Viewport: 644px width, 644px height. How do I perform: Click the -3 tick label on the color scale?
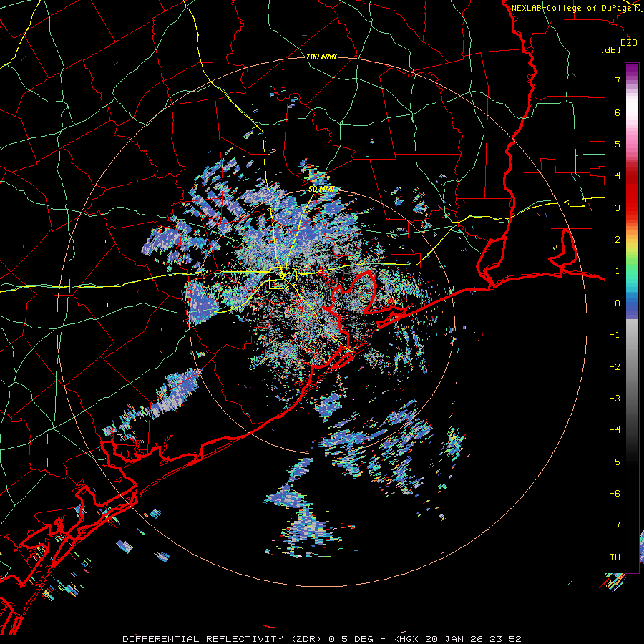615,398
